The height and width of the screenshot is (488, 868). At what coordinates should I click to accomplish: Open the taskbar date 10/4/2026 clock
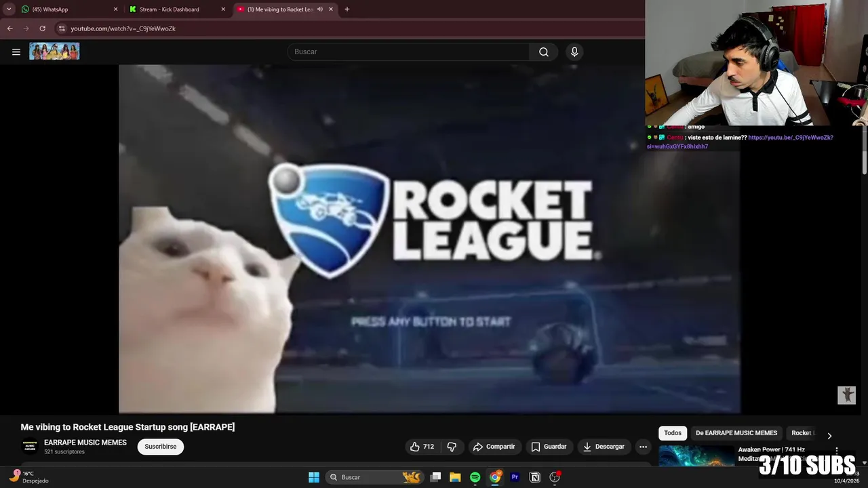(x=848, y=477)
